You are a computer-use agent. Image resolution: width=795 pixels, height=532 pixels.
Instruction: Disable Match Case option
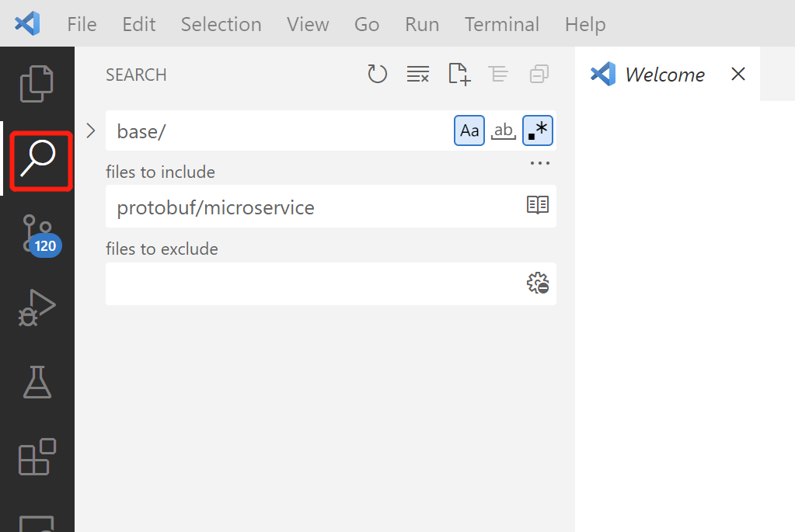click(469, 130)
